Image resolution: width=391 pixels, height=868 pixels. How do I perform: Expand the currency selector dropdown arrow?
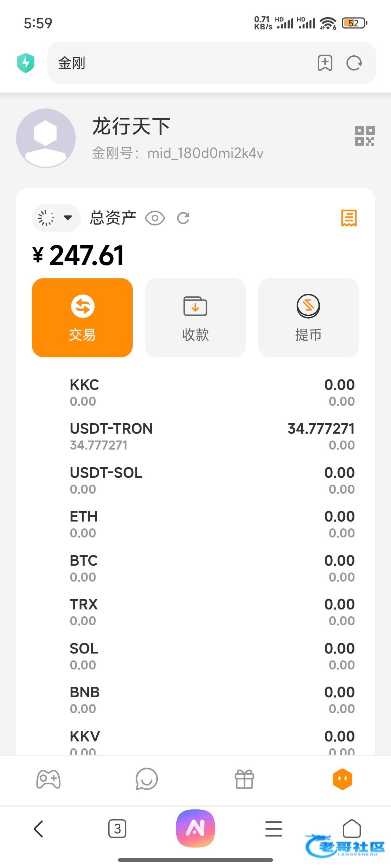68,218
